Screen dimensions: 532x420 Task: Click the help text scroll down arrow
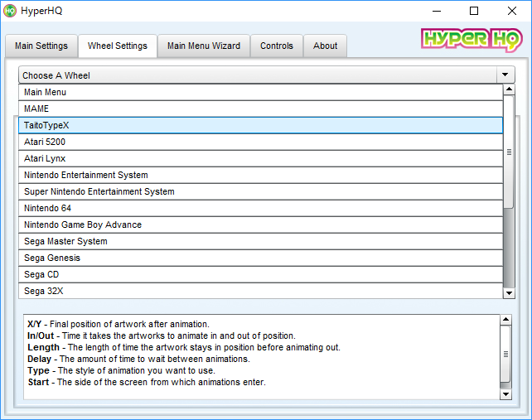[x=505, y=394]
